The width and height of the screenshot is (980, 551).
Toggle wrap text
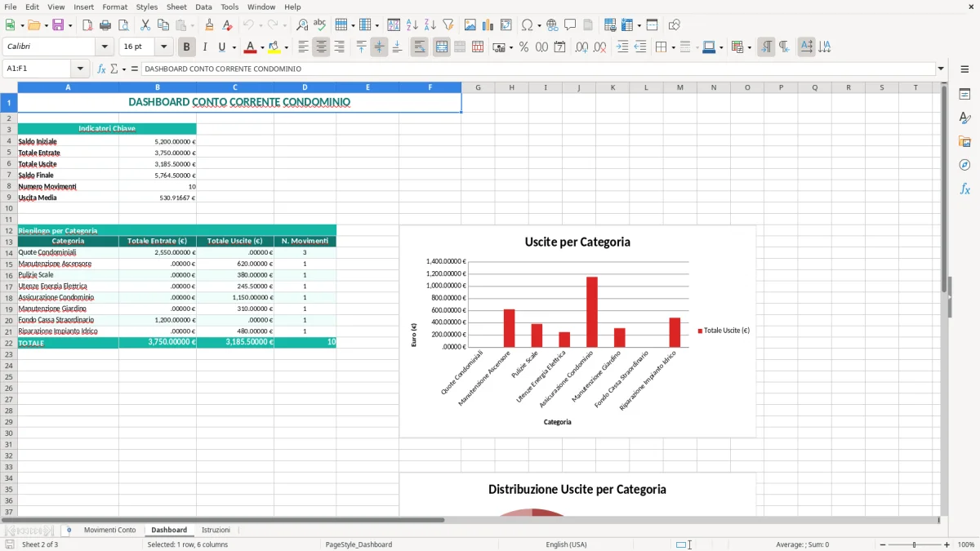(419, 47)
